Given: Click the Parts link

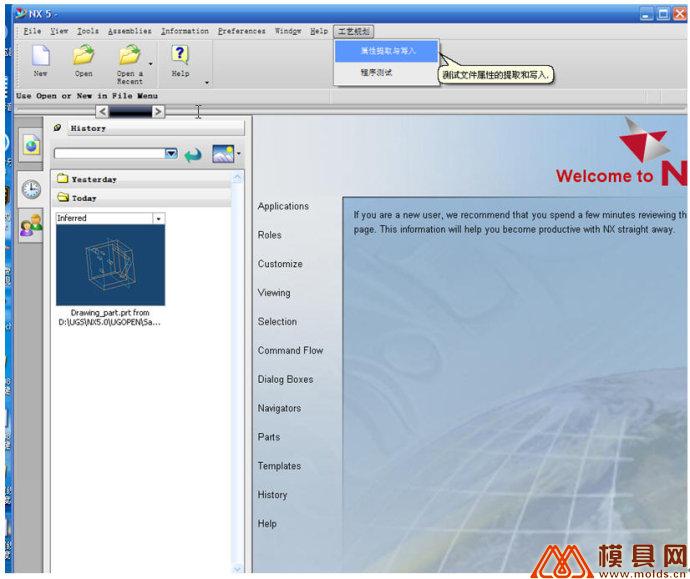Looking at the screenshot, I should (x=268, y=437).
